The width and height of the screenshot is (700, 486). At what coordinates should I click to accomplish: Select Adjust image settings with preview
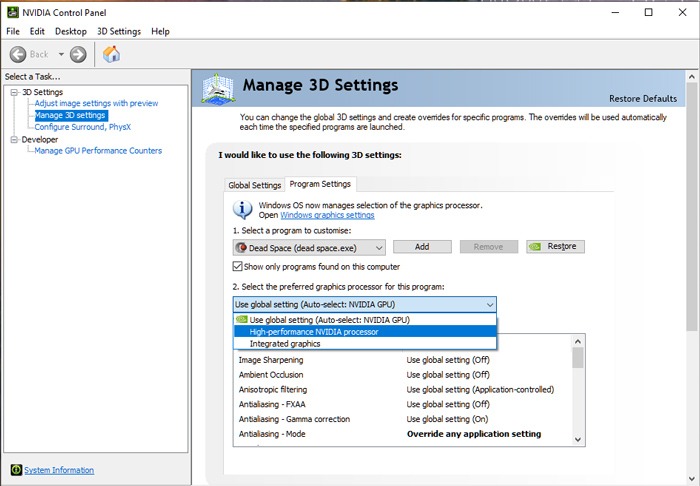(96, 103)
